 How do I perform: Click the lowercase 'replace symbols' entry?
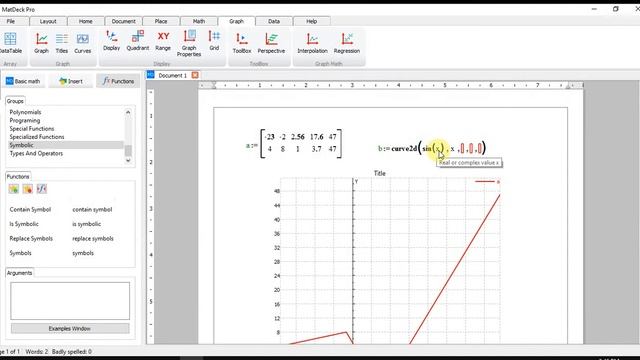[93, 238]
